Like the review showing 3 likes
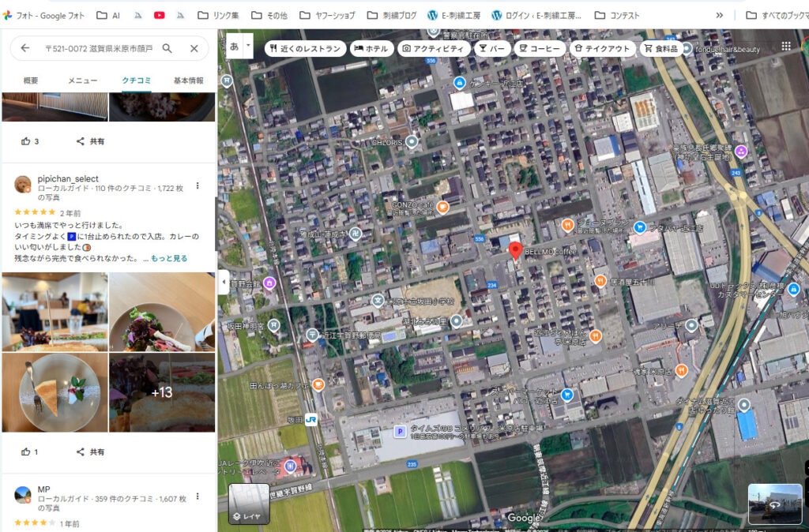 click(29, 141)
